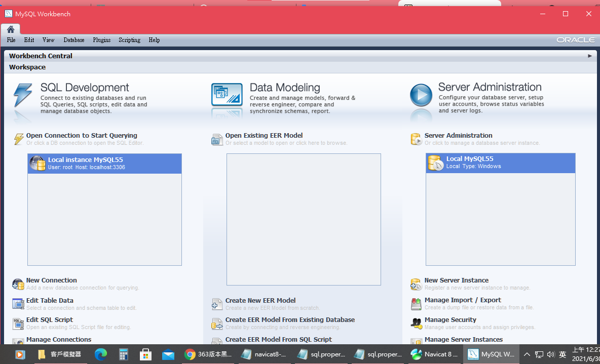This screenshot has width=600, height=364.
Task: Open the File menu
Action: coord(11,40)
